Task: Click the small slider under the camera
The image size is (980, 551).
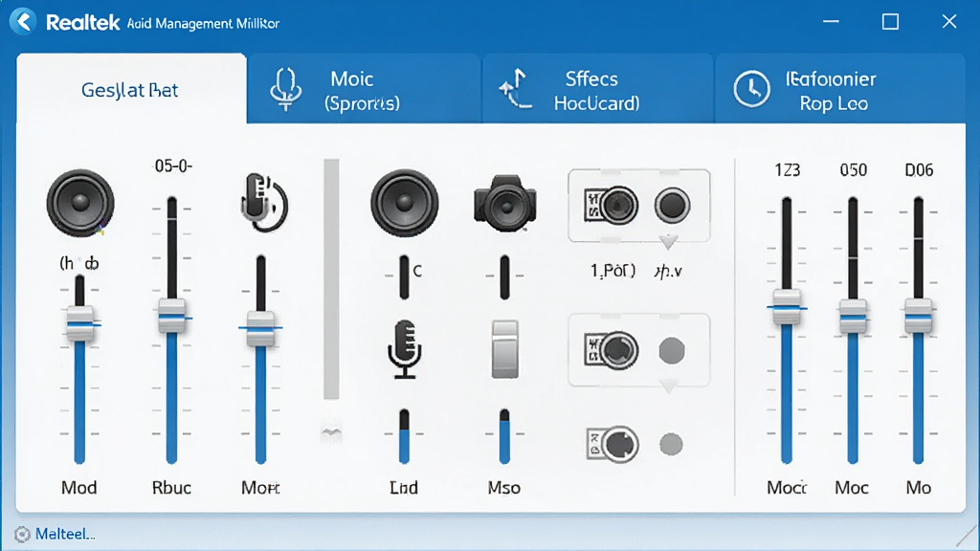Action: 504,276
